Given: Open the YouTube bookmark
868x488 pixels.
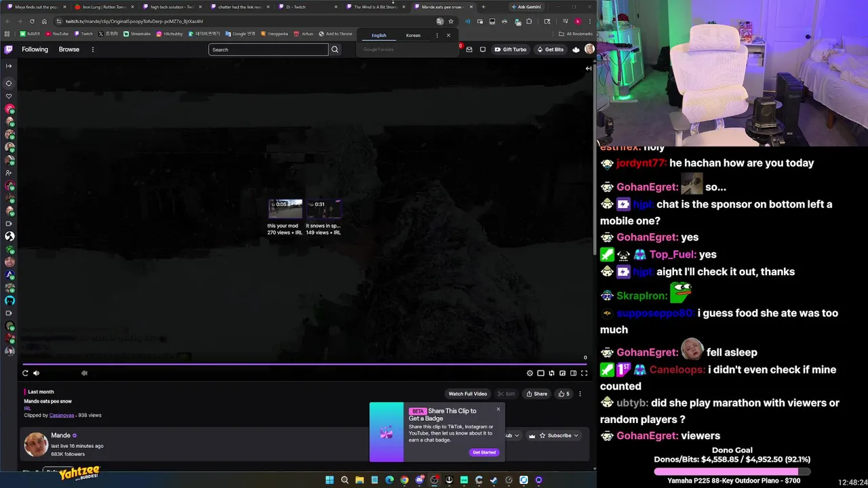Looking at the screenshot, I should click(x=57, y=34).
